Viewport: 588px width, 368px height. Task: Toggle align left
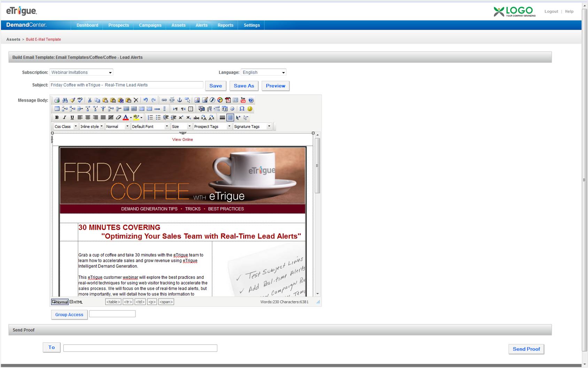[x=80, y=118]
